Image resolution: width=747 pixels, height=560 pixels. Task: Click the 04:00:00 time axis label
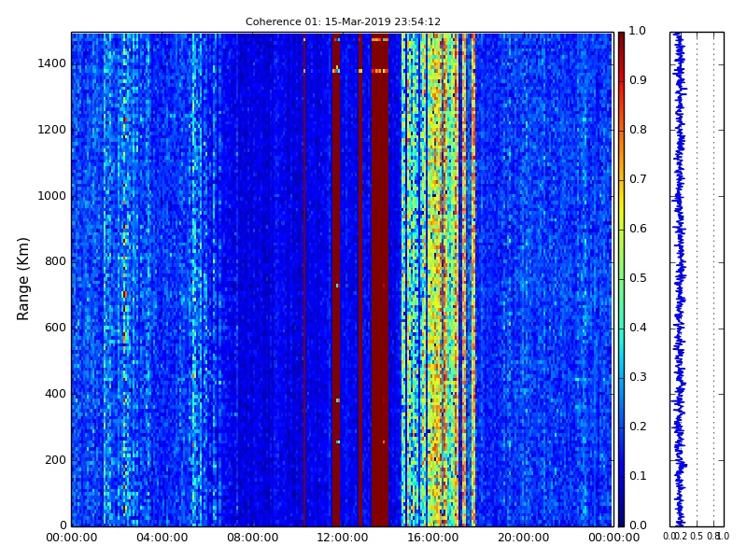pyautogui.click(x=162, y=539)
